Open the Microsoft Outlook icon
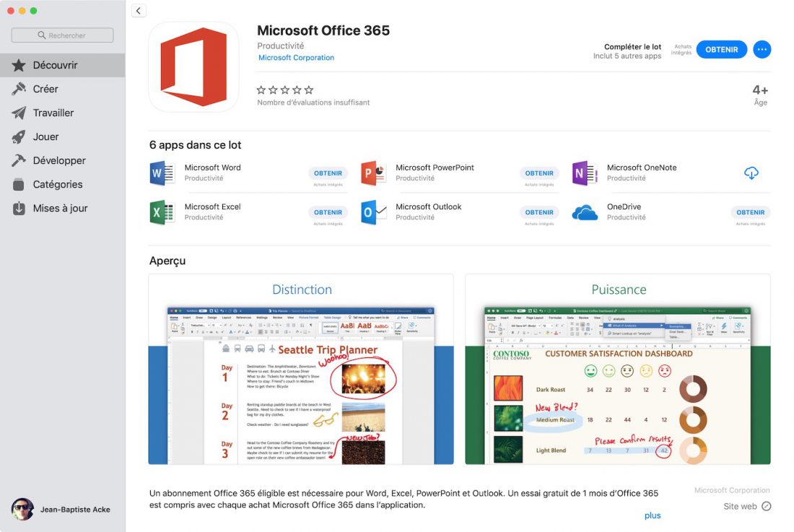This screenshot has width=794, height=532. coord(372,212)
